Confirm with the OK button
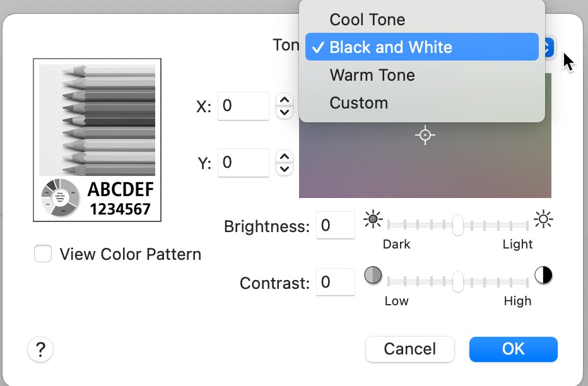Screen dimensions: 588x386 (x=513, y=349)
